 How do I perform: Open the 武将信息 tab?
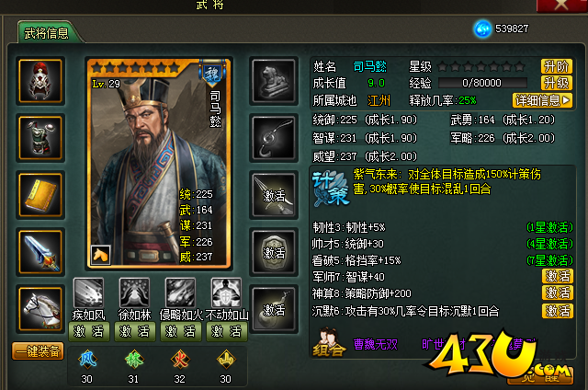[x=47, y=33]
